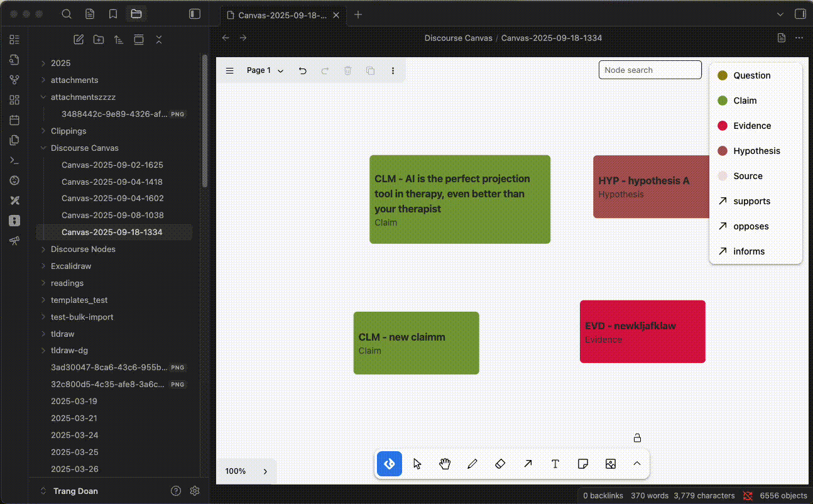This screenshot has width=813, height=504.
Task: Select the Arrow tool in bottom toolbar
Action: (528, 464)
